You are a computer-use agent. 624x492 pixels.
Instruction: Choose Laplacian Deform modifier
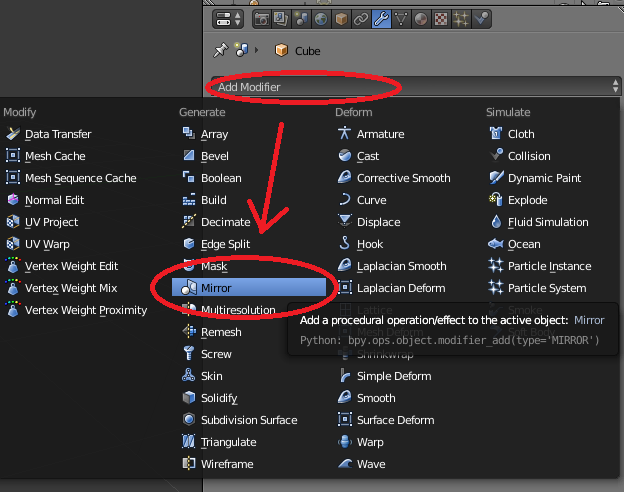[x=392, y=288]
